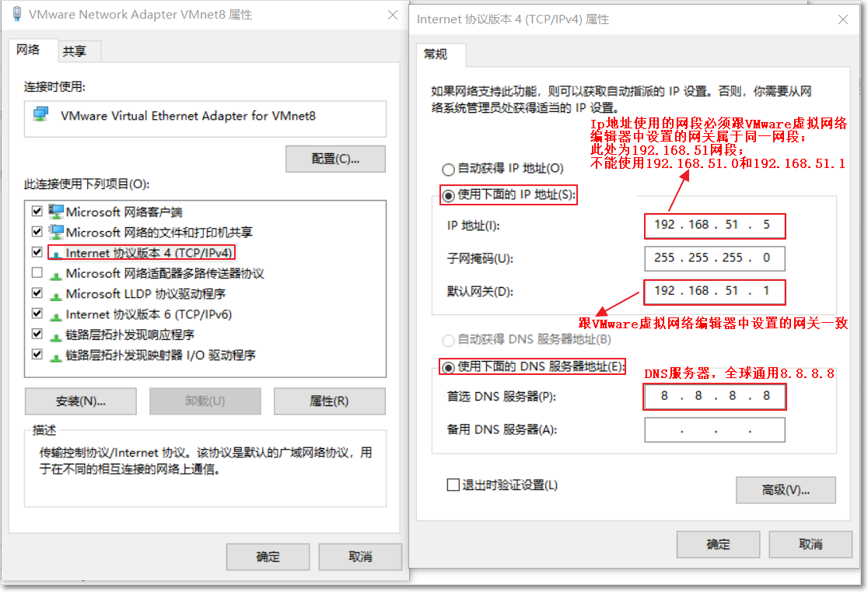Enable Microsoft 网络适配器多路传送器协议 checkbox
This screenshot has height=592, width=868.
click(37, 272)
